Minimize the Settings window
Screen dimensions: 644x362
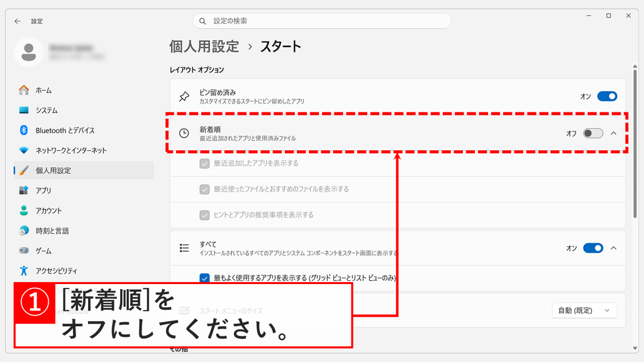[x=589, y=16]
